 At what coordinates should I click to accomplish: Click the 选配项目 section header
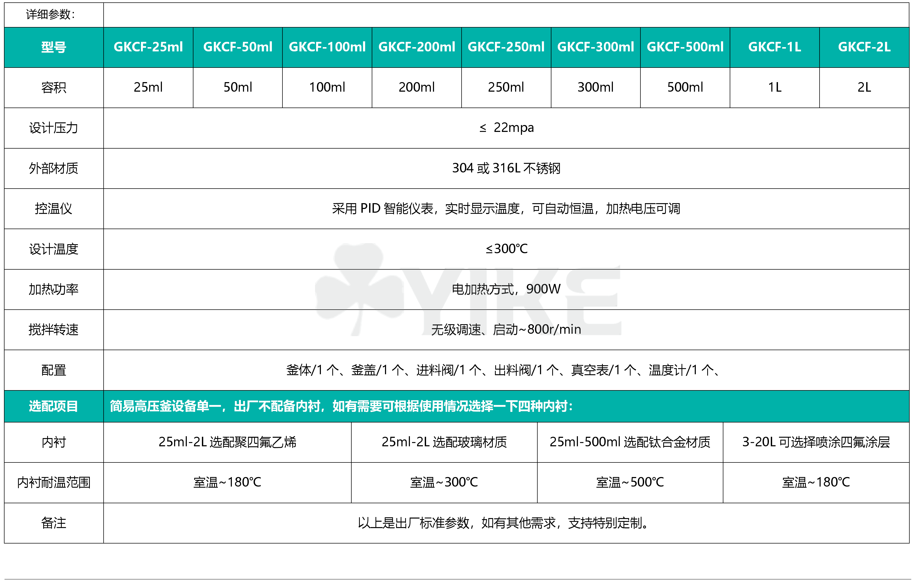click(54, 406)
